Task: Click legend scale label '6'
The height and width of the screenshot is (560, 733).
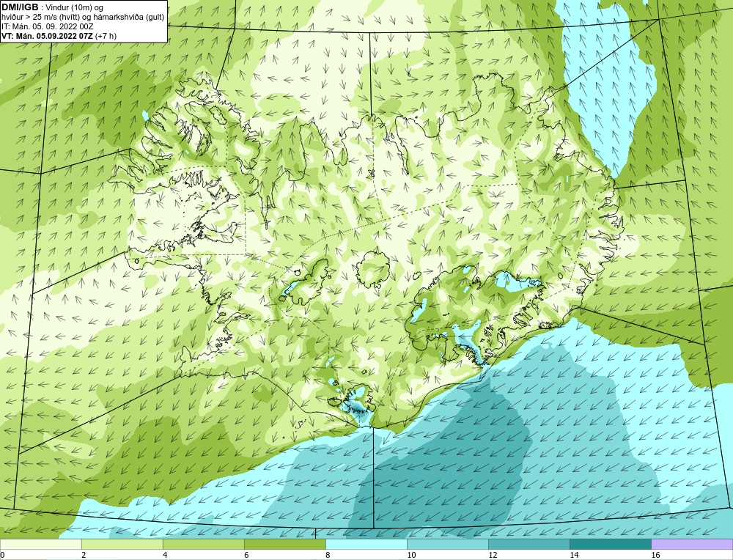Action: pos(246,555)
